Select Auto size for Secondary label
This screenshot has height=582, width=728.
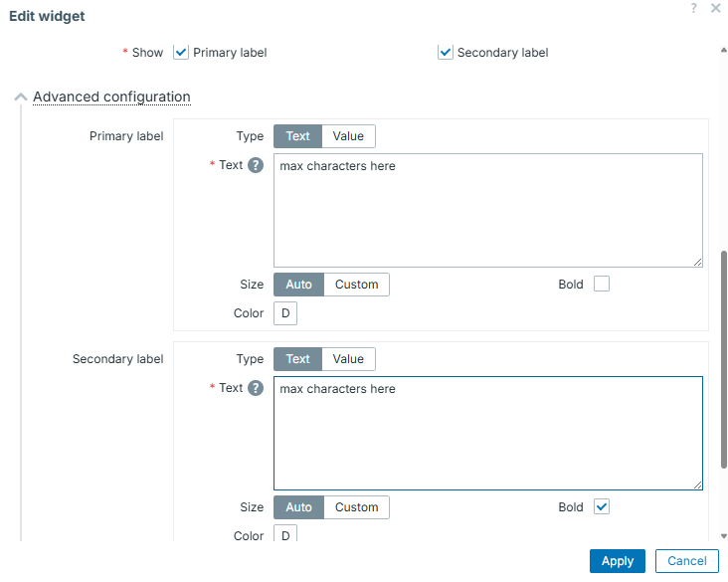tap(298, 507)
